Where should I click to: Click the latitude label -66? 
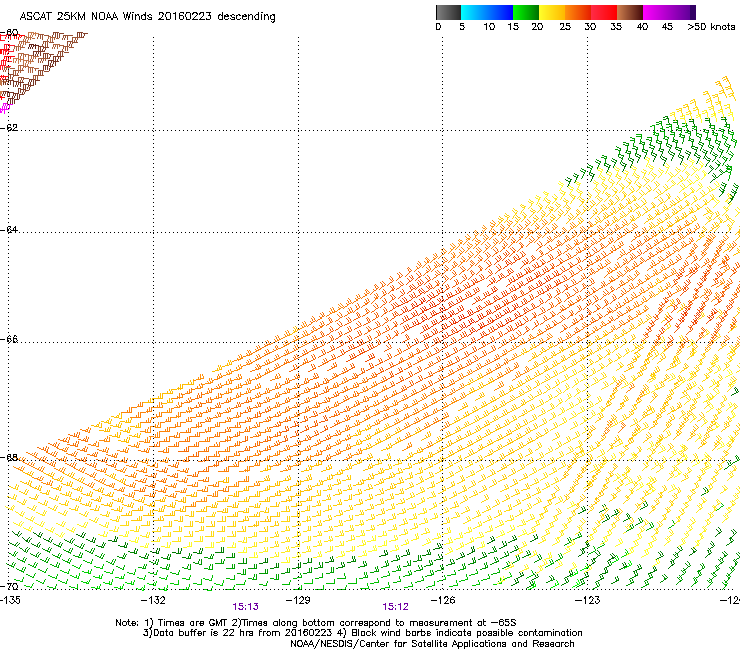[9, 340]
